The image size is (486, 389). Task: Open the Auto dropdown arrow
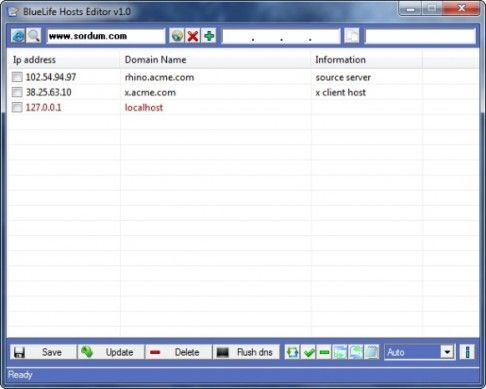point(447,352)
